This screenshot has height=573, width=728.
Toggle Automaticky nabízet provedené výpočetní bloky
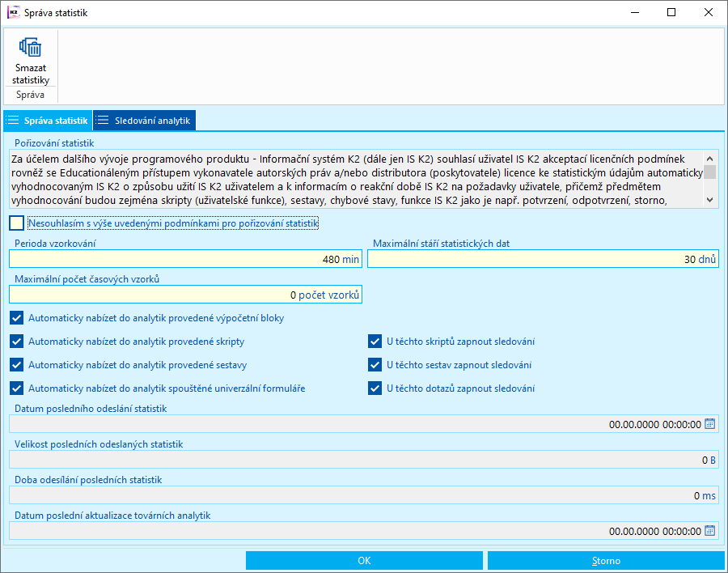click(x=17, y=318)
